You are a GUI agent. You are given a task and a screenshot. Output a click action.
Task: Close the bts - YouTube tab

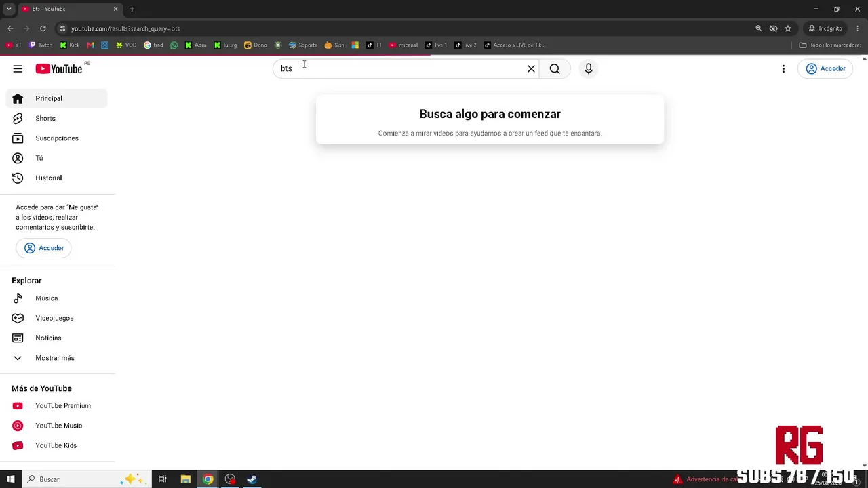pyautogui.click(x=115, y=9)
